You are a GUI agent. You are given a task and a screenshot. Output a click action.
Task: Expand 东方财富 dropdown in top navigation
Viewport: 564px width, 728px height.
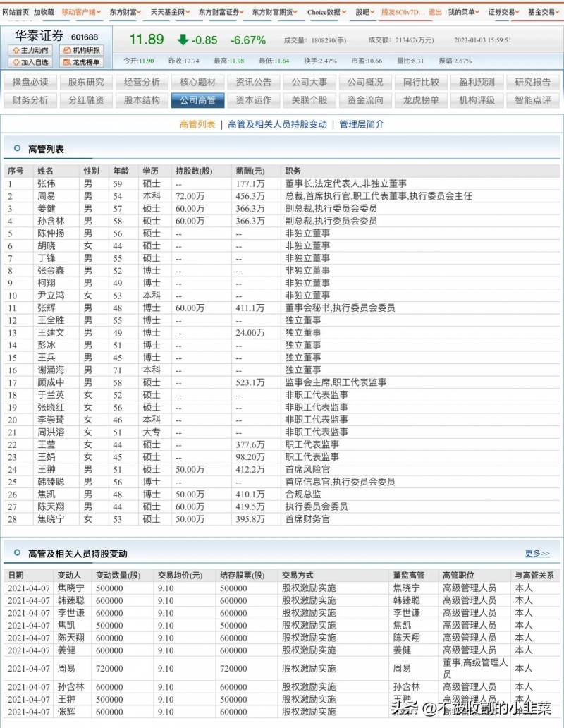coord(125,12)
